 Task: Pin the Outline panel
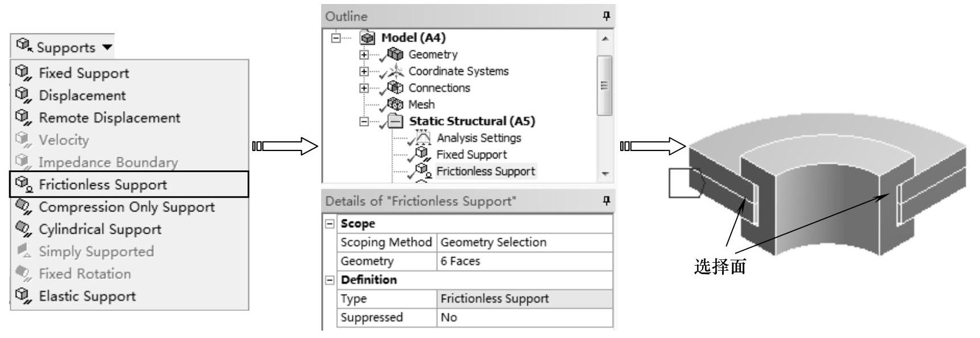coord(605,17)
